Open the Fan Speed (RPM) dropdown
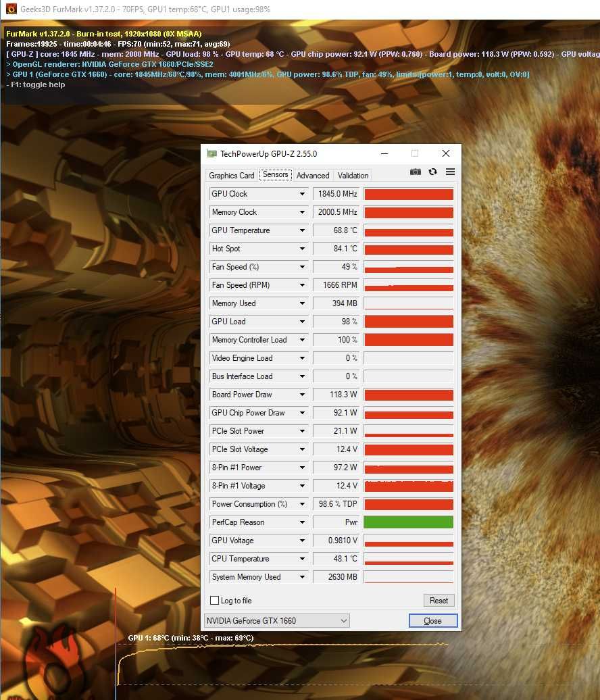Image resolution: width=600 pixels, height=700 pixels. (302, 285)
